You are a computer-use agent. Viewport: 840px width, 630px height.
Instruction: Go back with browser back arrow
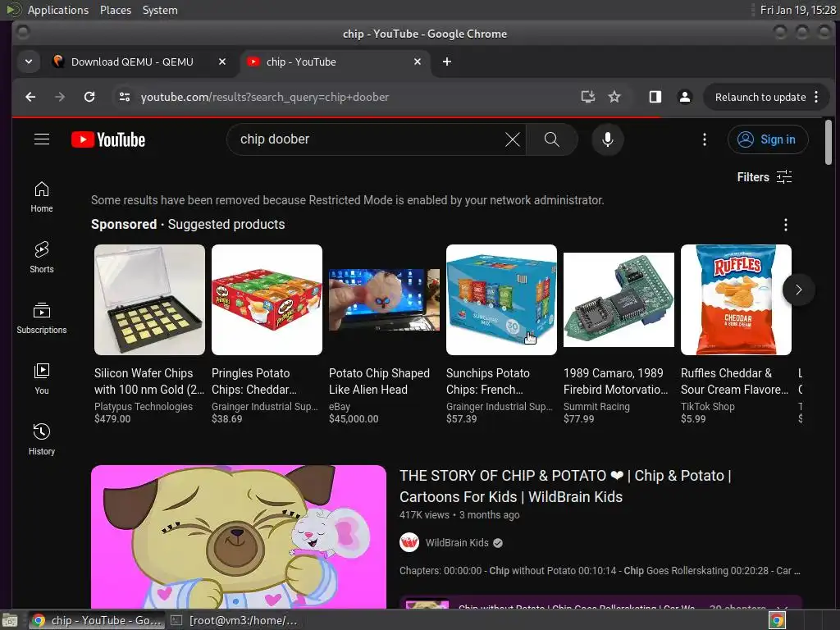pos(30,97)
